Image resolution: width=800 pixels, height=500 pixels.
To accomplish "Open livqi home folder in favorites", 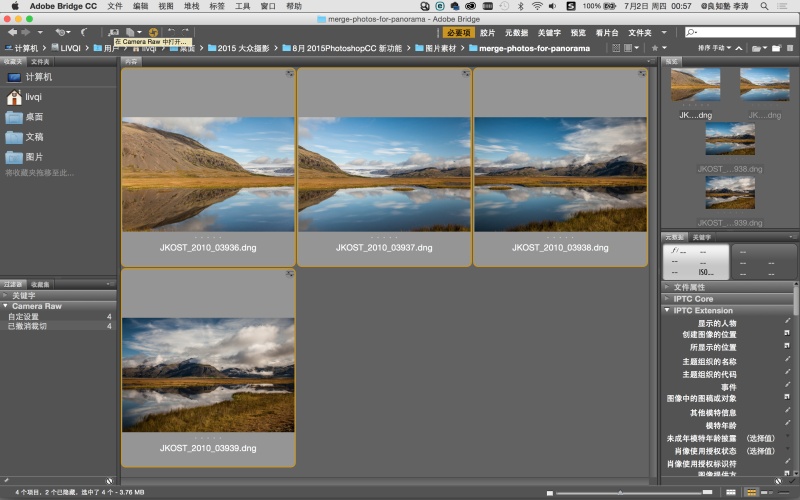I will [x=24, y=97].
